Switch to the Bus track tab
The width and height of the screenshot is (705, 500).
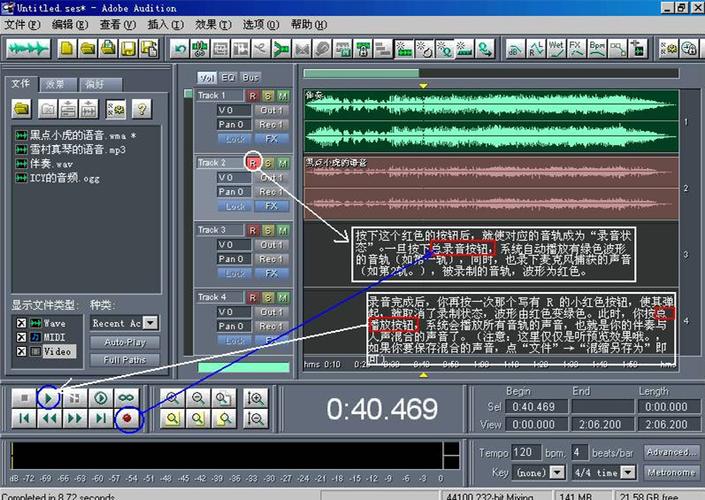tap(250, 77)
